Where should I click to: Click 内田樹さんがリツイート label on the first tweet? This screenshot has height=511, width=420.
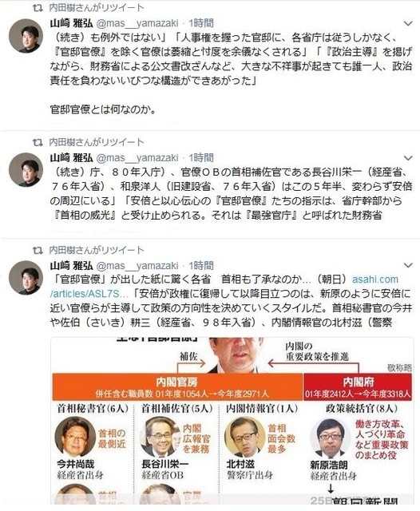(97, 8)
